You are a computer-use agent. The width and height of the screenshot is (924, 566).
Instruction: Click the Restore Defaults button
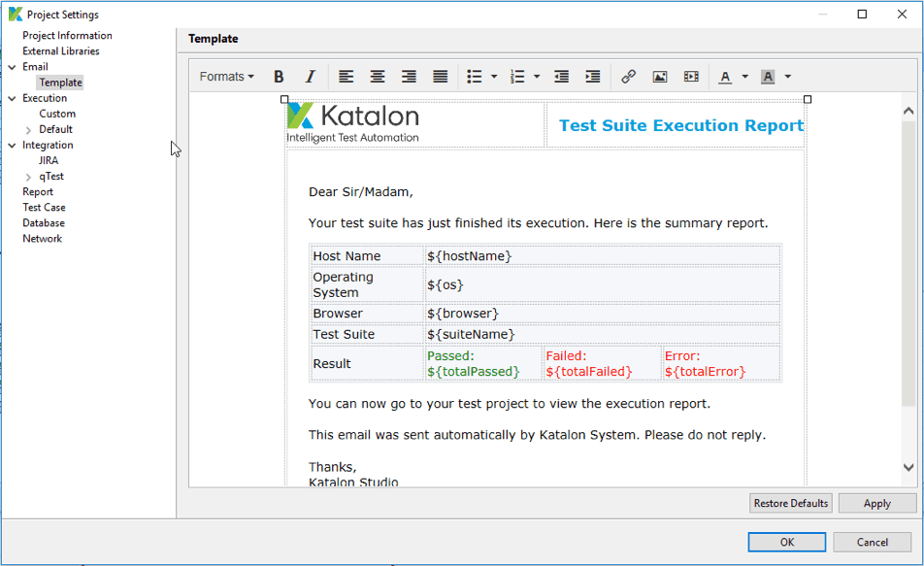(x=791, y=504)
